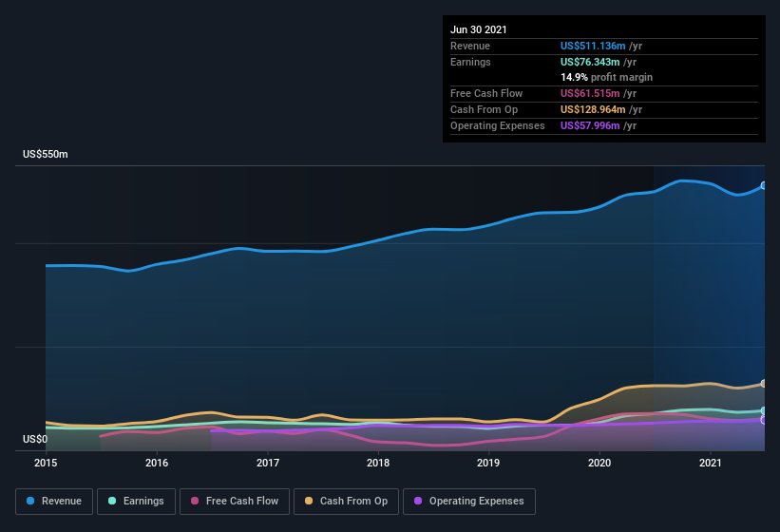Click the US$128.964m cash from op value
Viewport: 780px width, 532px height.
[x=593, y=109]
